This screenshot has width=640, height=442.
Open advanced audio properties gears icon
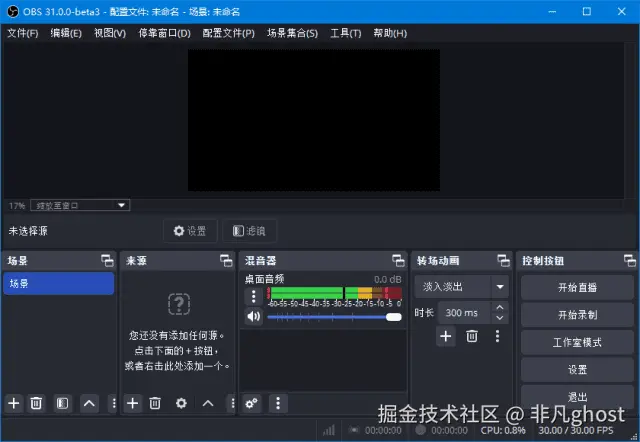[251, 403]
